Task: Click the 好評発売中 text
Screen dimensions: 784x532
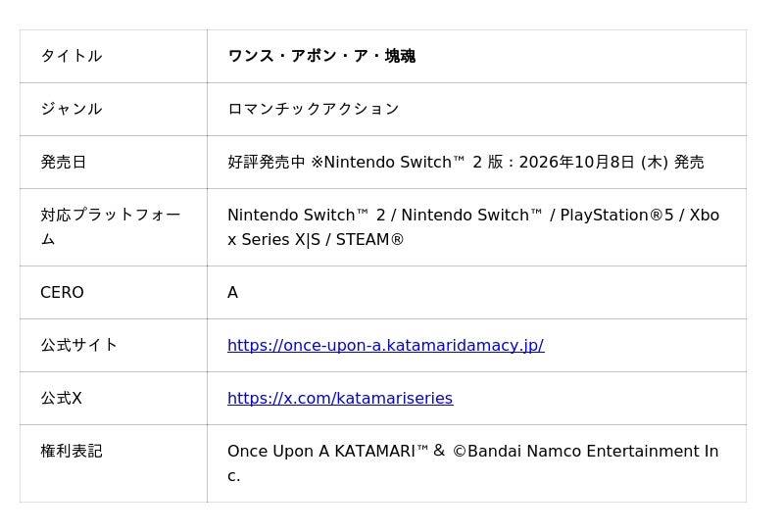Action: (266, 162)
